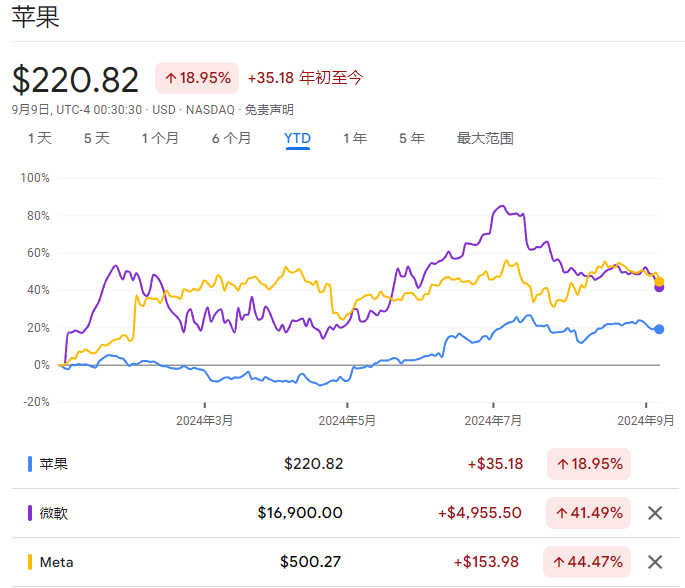Select the 1天 time range tab
Screen dimensions: 685x588
[x=40, y=138]
